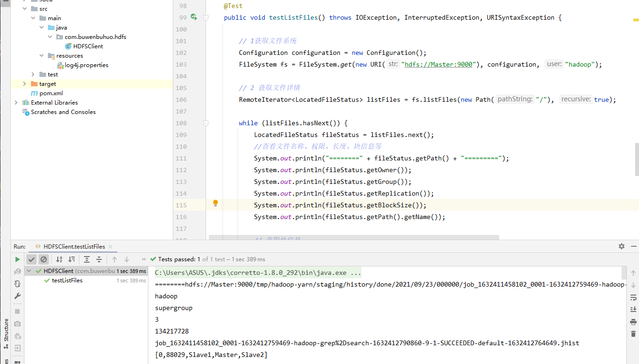Click the stop process square icon
Image resolution: width=639 pixels, height=364 pixels.
coord(17,311)
